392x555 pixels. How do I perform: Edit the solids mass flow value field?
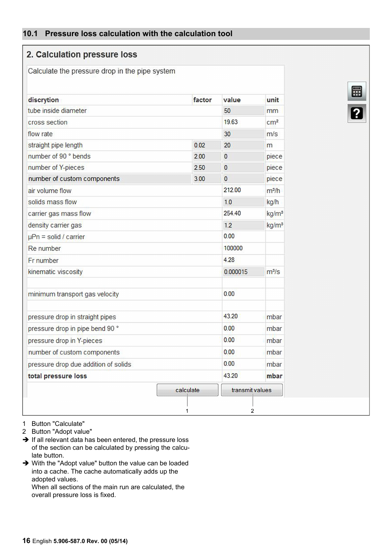pos(243,202)
